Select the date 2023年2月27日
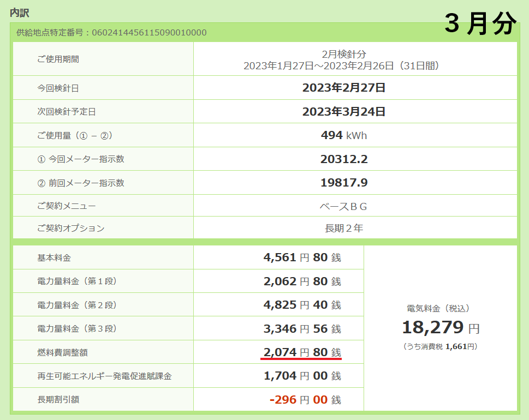Viewport: 529px width, 420px height. (x=344, y=88)
